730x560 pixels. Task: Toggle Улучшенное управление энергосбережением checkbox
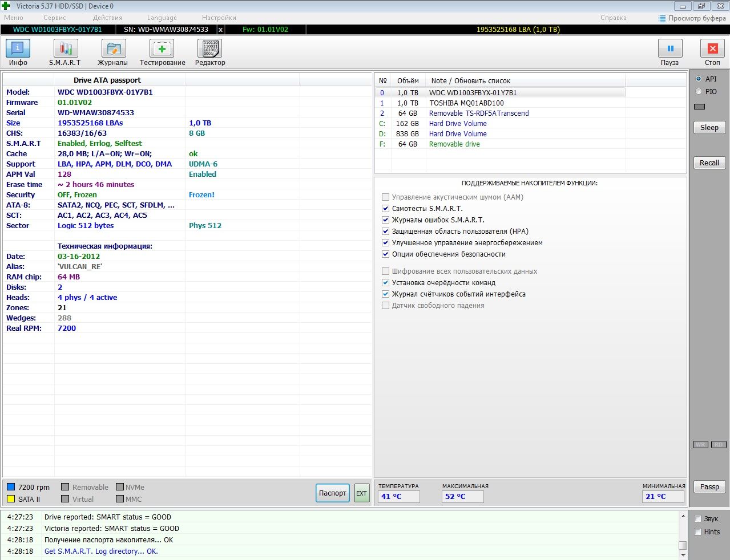385,243
